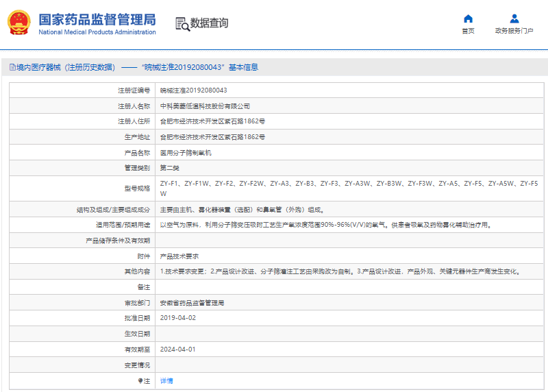Select the 生产地址 address value
This screenshot has width=548, height=392.
(212, 137)
